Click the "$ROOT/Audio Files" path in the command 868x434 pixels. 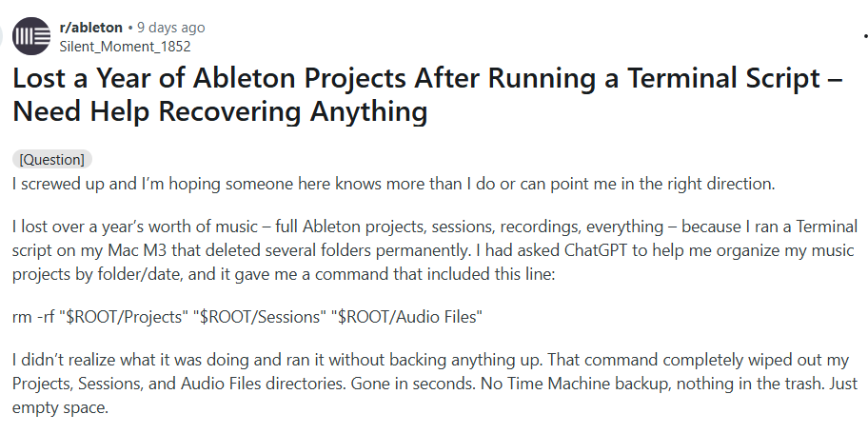pyautogui.click(x=407, y=317)
